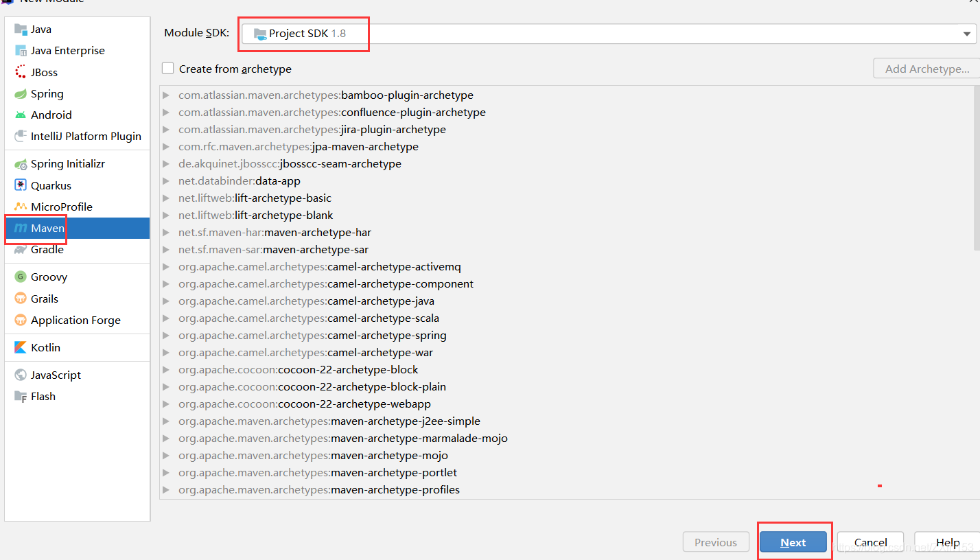The height and width of the screenshot is (560, 980).
Task: Select Spring module type
Action: (x=78, y=93)
